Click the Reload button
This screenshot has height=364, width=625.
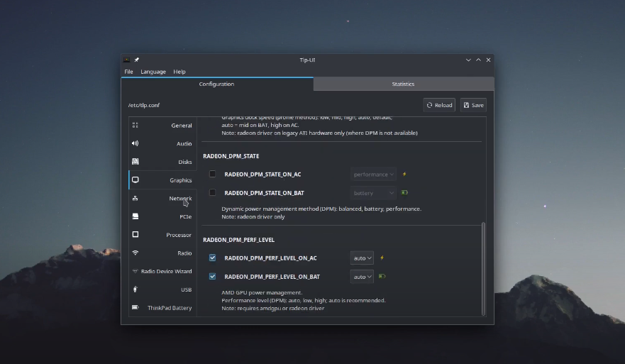tap(439, 105)
